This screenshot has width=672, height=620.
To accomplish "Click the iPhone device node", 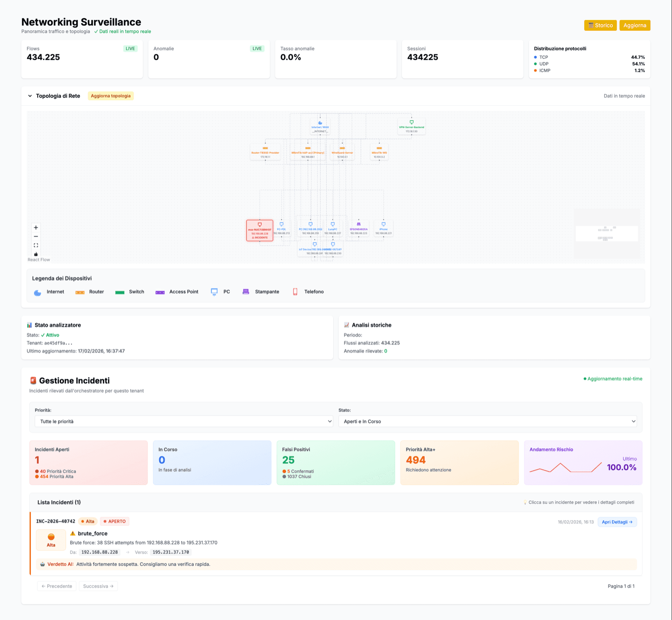I will (x=383, y=229).
